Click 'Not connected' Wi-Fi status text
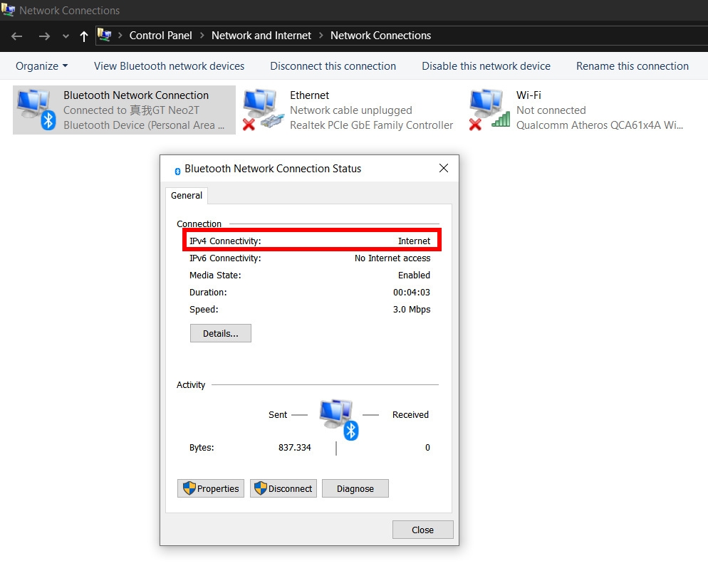Viewport: 708px width, 588px height. coord(551,110)
